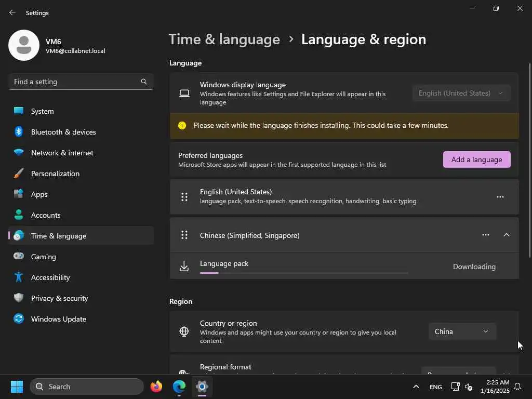This screenshot has height=399, width=532.
Task: Select Windows Update in the sidebar
Action: click(x=81, y=319)
